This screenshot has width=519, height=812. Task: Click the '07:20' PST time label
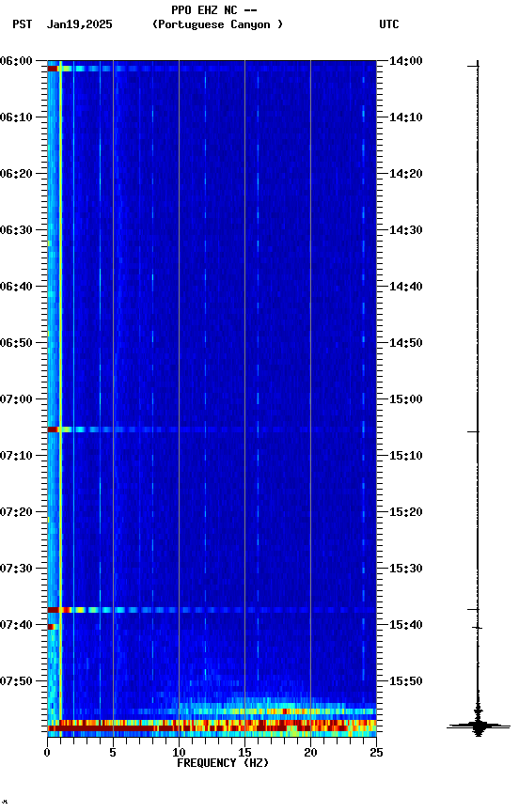click(16, 513)
